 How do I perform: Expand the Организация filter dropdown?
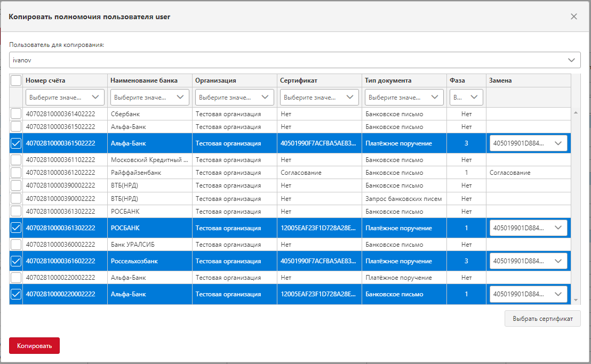234,98
